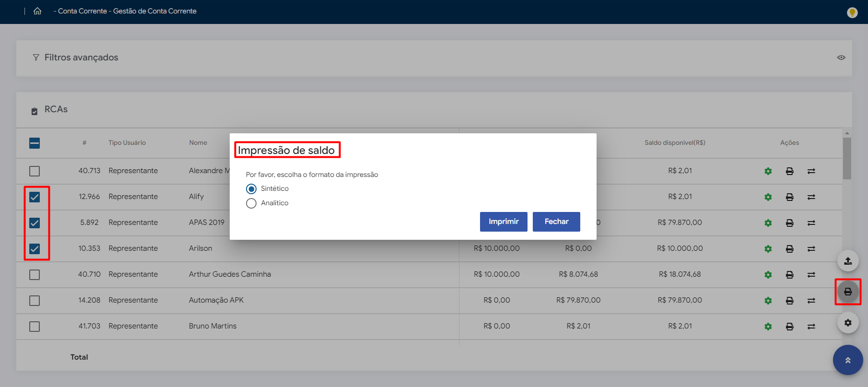Image resolution: width=868 pixels, height=387 pixels.
Task: Click the home icon in top bar
Action: click(37, 11)
